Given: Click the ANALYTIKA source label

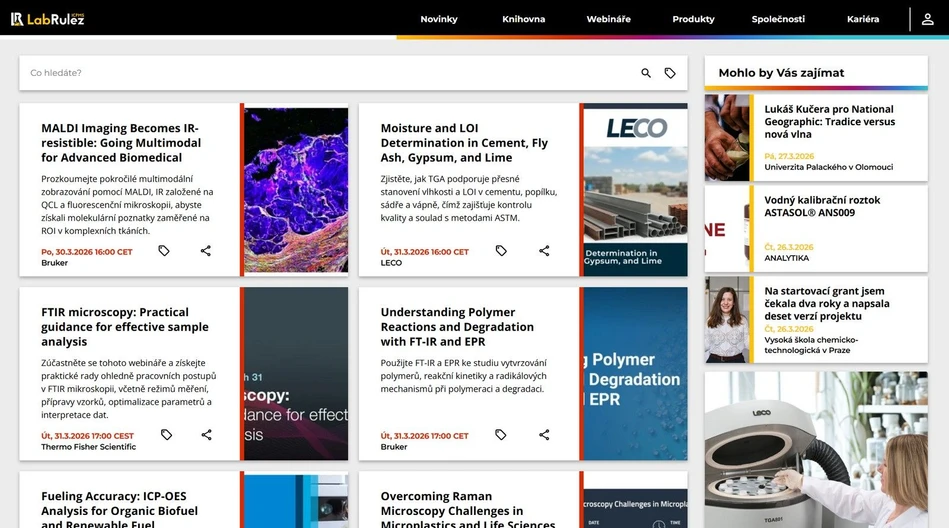Looking at the screenshot, I should 786,258.
